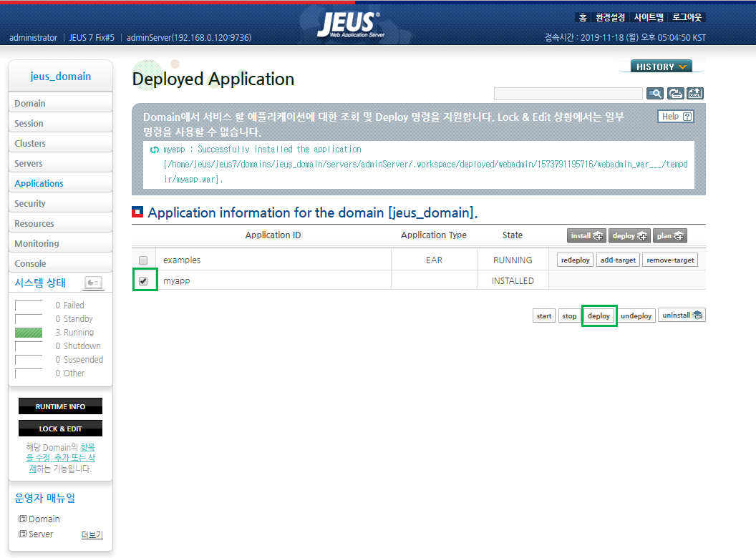Click the '0 Failed' status entry
The height and width of the screenshot is (558, 756).
(69, 305)
